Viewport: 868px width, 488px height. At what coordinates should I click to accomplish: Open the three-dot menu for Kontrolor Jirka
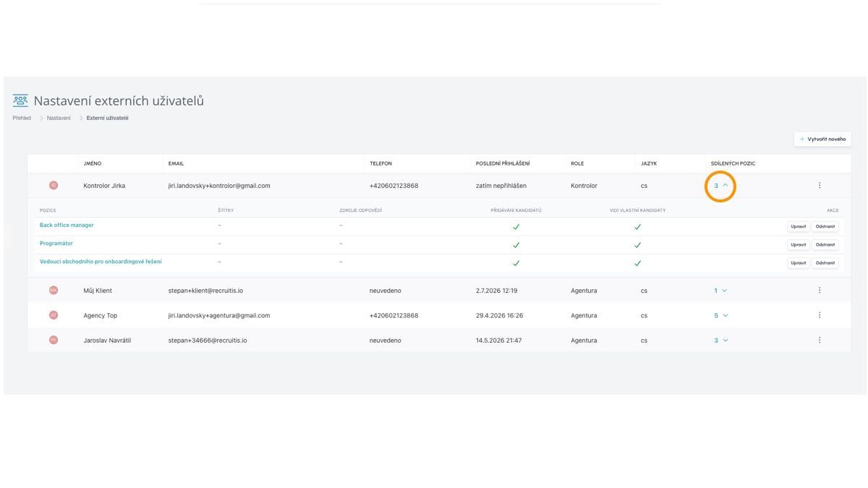tap(820, 186)
